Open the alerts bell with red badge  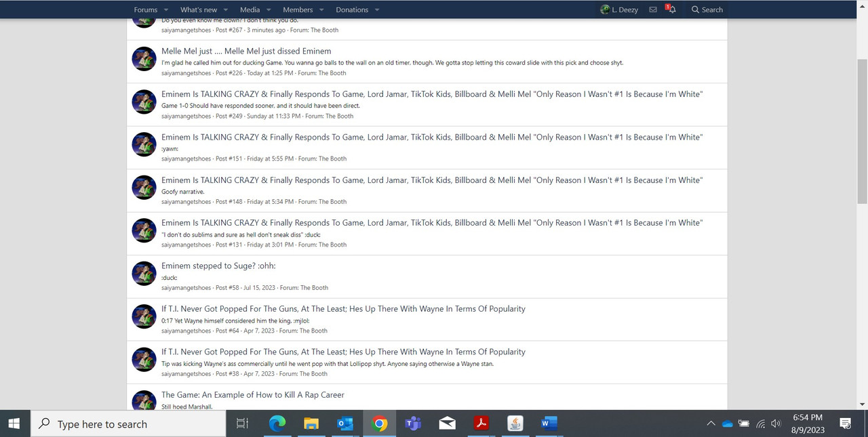tap(670, 9)
